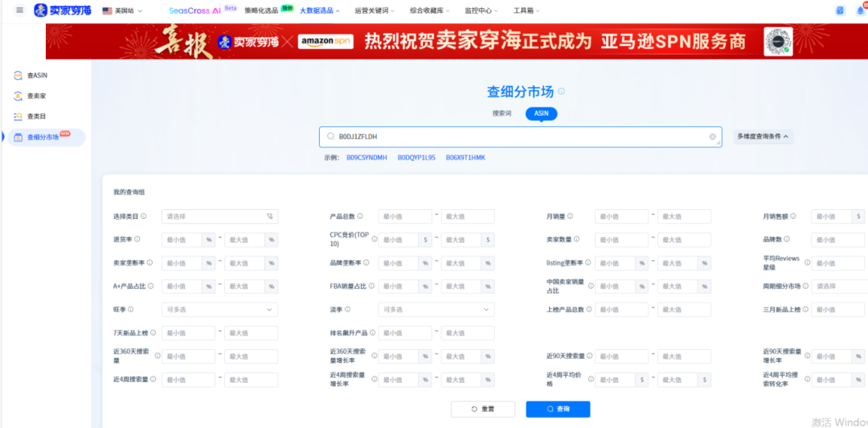
Task: Click the notification bell icon at top right
Action: click(861, 10)
